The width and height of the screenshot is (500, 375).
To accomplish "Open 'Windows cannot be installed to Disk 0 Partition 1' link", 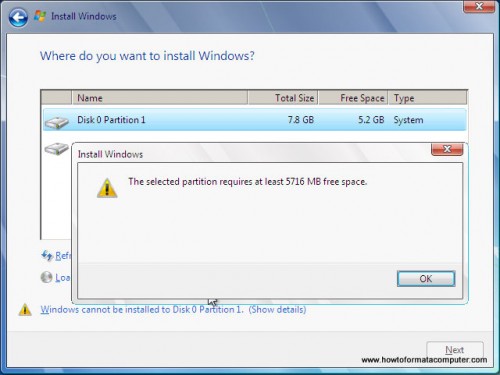I will (x=142, y=310).
